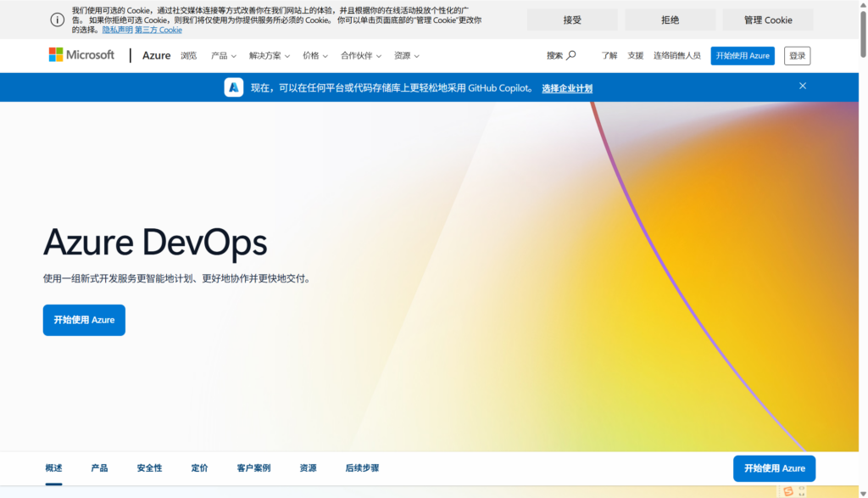Expand the 产品 dropdown menu

pyautogui.click(x=224, y=56)
